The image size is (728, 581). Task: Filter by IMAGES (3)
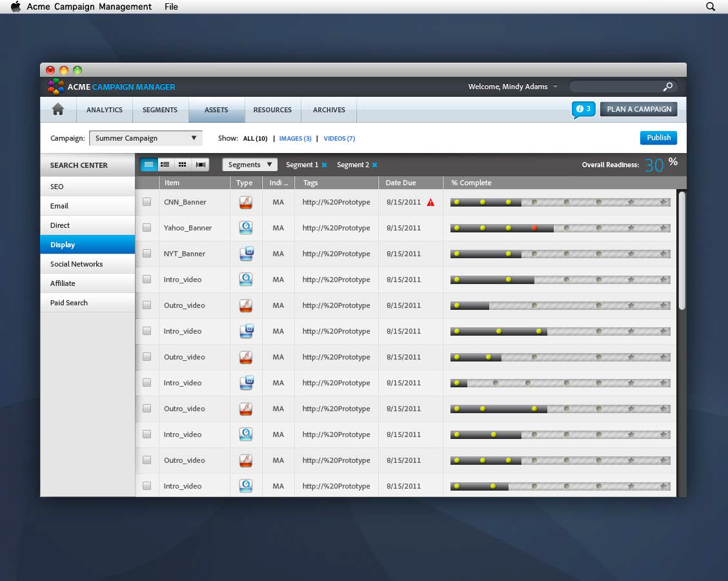pos(296,138)
